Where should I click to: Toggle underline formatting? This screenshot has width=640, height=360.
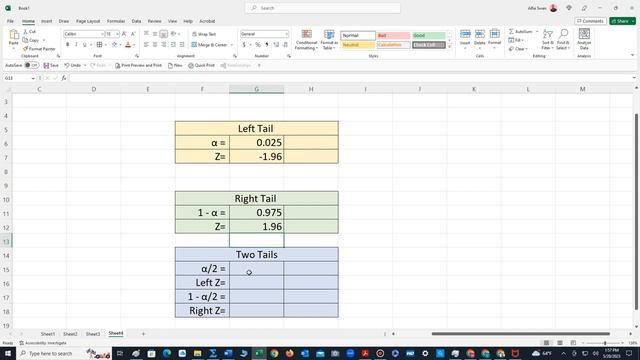[x=84, y=44]
